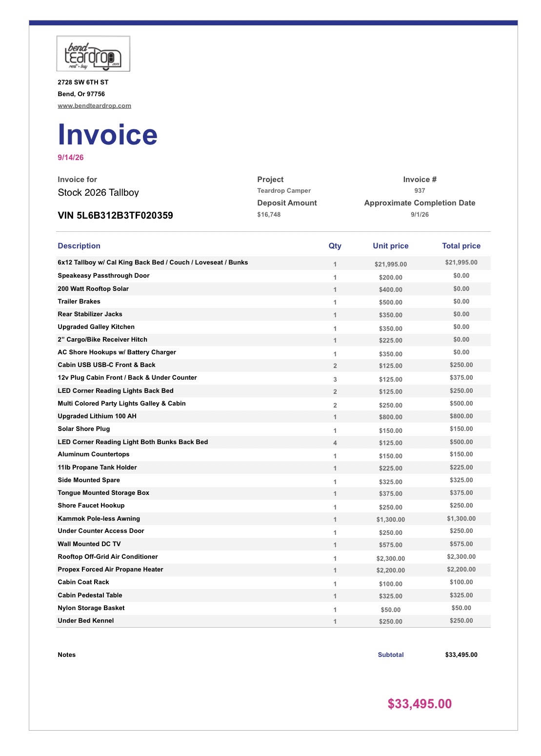This screenshot has width=541, height=756.
Task: Select the "Teardrop Camper" project name
Action: pos(284,190)
